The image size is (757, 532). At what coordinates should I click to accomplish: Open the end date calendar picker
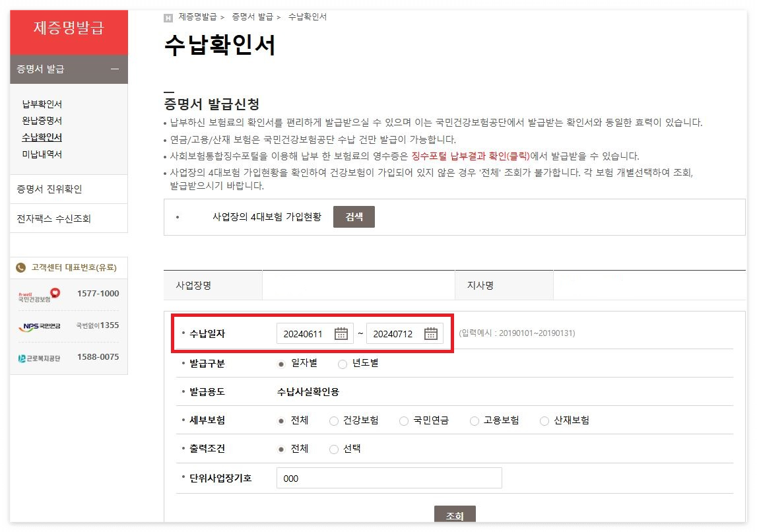pos(431,333)
